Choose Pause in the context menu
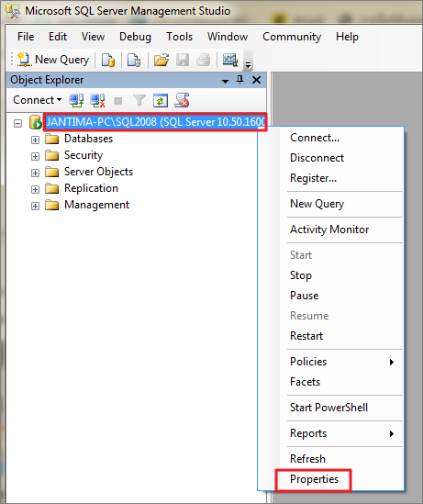This screenshot has width=423, height=504. pyautogui.click(x=331, y=296)
